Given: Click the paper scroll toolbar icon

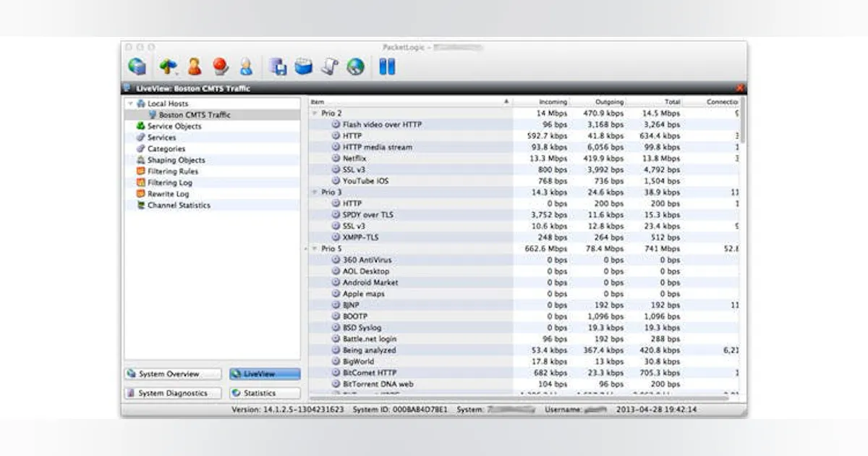Looking at the screenshot, I should coord(330,67).
